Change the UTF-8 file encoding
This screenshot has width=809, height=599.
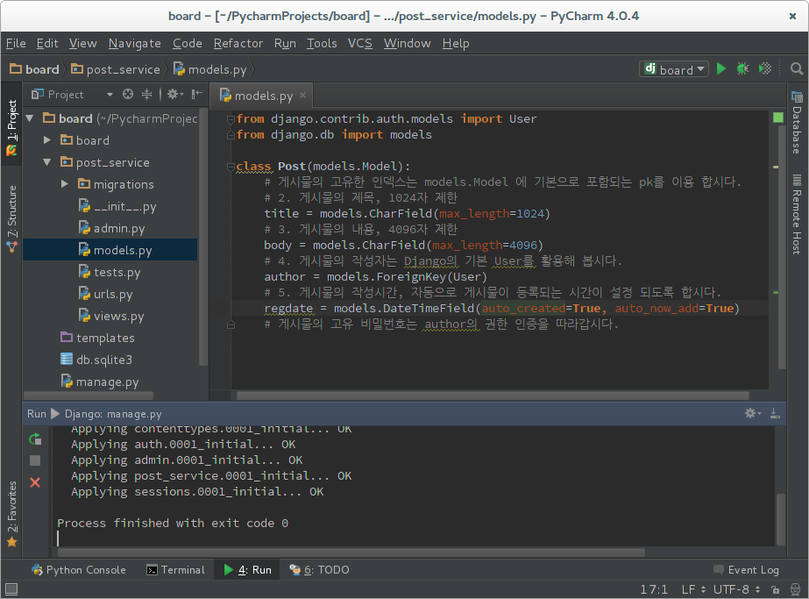736,589
